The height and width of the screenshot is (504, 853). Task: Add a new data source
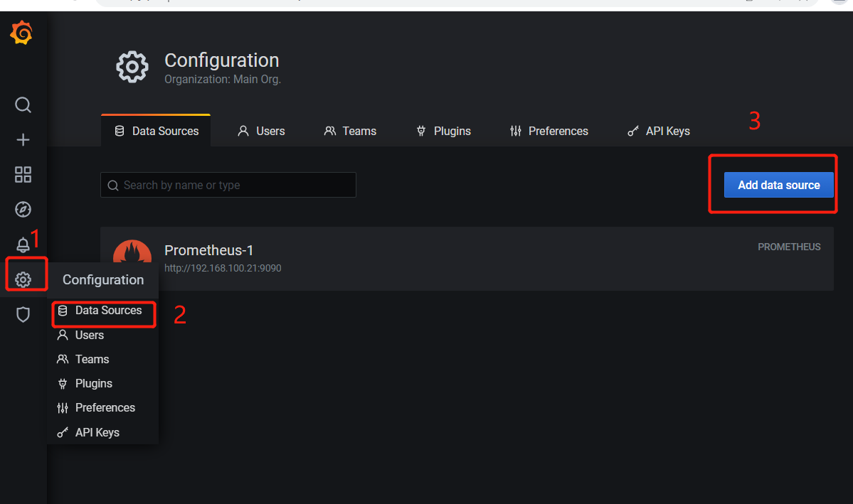pos(778,185)
